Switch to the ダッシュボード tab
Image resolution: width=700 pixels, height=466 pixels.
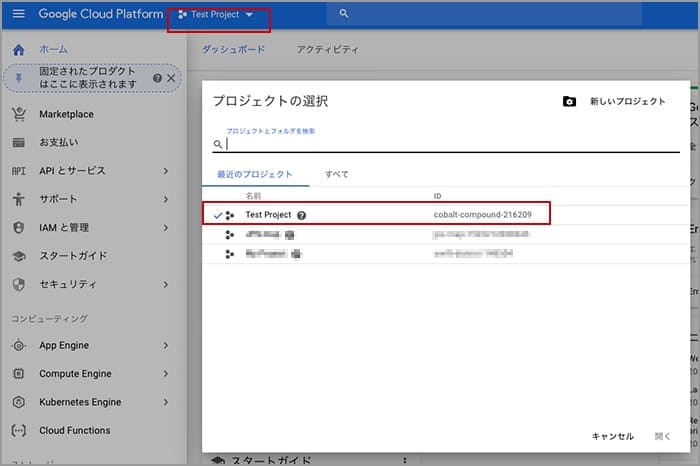233,49
